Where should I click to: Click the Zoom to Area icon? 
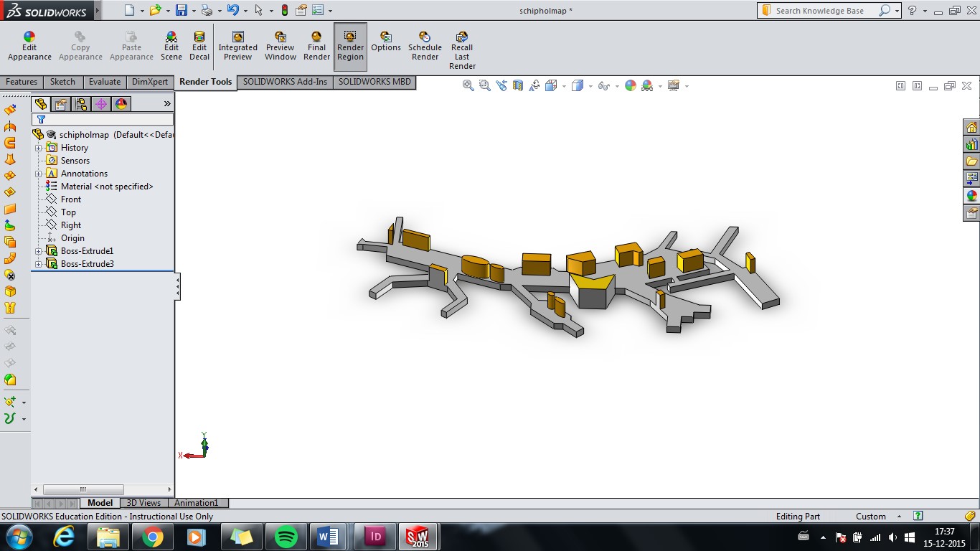point(484,85)
